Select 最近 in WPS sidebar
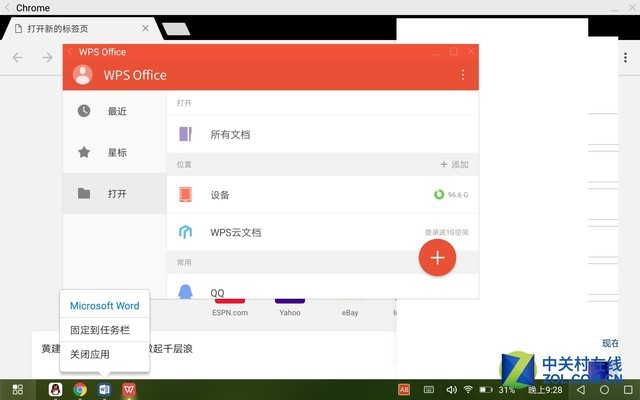The width and height of the screenshot is (640, 400). point(115,111)
